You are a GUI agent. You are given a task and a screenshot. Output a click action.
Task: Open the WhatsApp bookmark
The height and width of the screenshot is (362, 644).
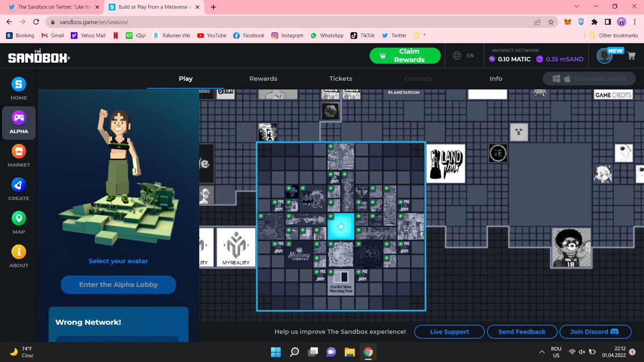327,35
